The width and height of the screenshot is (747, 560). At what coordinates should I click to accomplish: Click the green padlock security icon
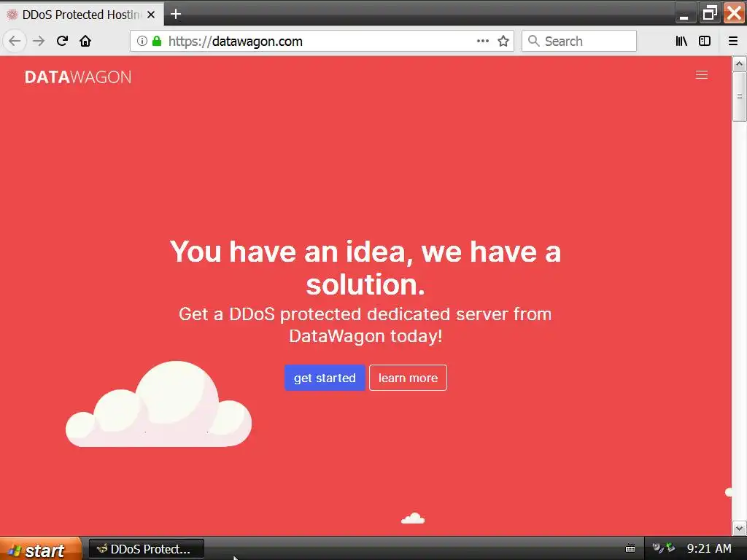point(157,41)
